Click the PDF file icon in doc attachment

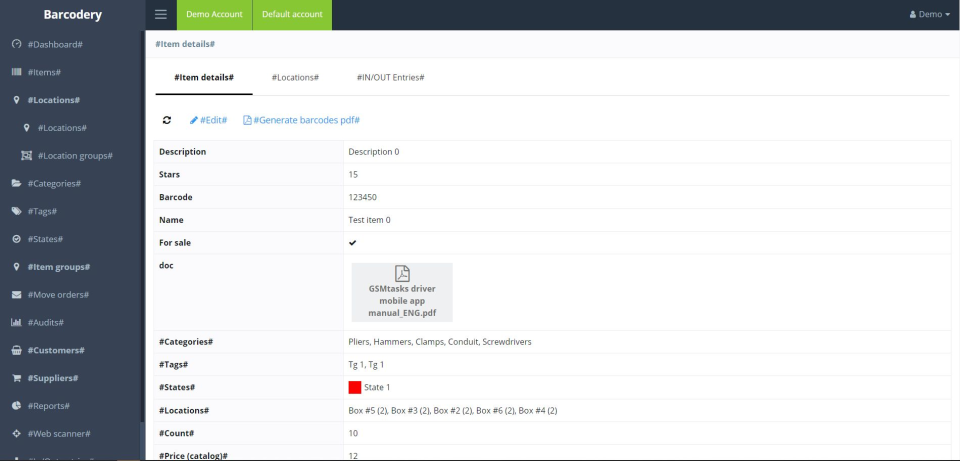pos(402,273)
